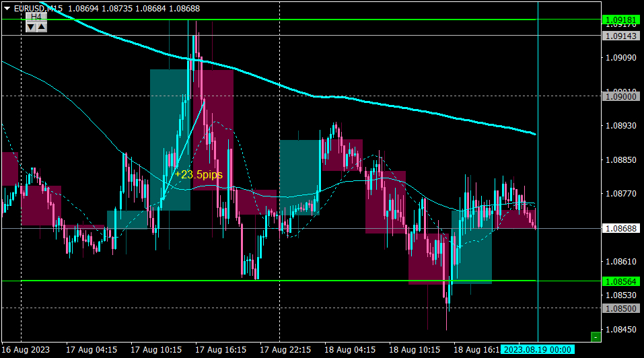The image size is (644, 358).
Task: Click the 1.08500 dashed level price label
Action: (621, 308)
